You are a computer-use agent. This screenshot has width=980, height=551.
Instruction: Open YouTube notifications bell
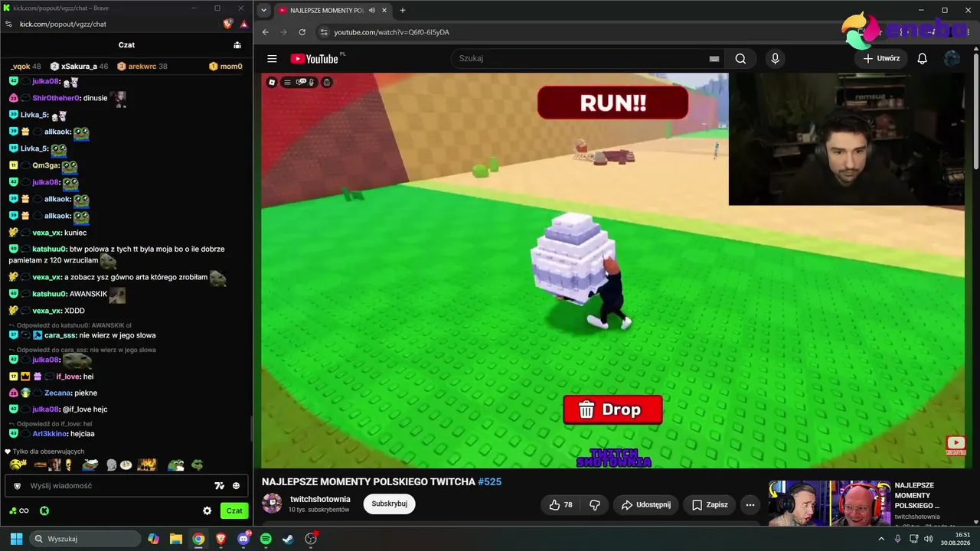click(922, 58)
